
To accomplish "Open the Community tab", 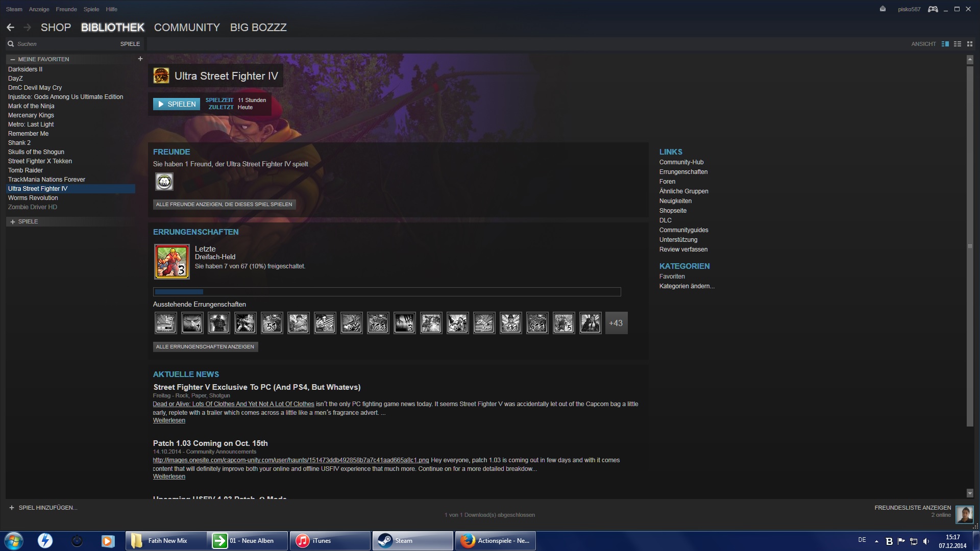I will click(x=187, y=28).
